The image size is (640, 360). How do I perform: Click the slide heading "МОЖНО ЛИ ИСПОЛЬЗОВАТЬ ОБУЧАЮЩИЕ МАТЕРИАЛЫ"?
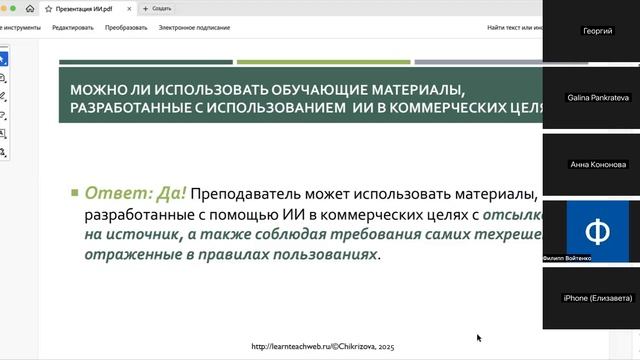(x=267, y=90)
